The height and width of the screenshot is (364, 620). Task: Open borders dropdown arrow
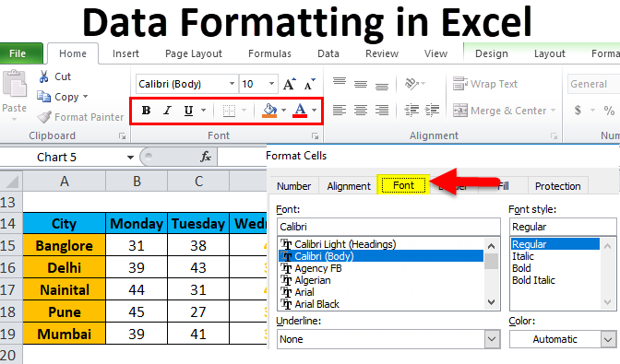click(244, 111)
